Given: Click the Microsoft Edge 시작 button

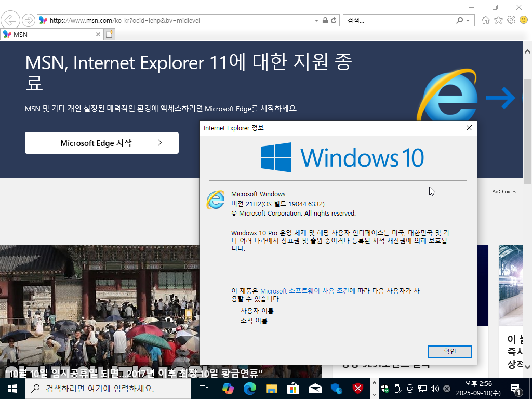Looking at the screenshot, I should coord(102,143).
